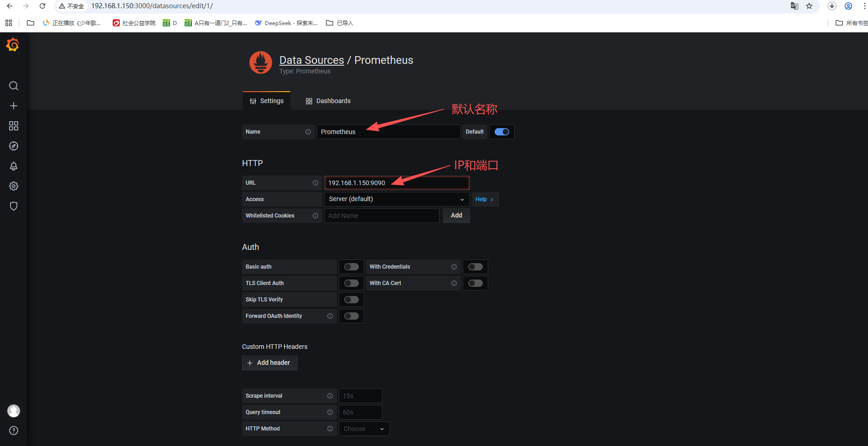Click Add button for whitelisted cookies

click(x=456, y=215)
